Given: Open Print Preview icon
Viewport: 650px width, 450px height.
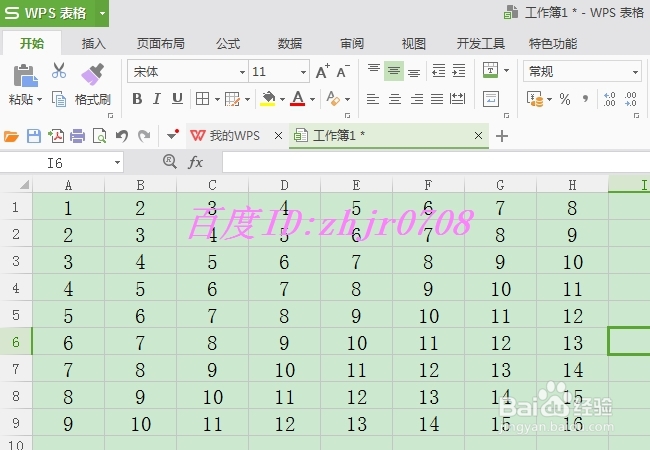Looking at the screenshot, I should point(99,136).
